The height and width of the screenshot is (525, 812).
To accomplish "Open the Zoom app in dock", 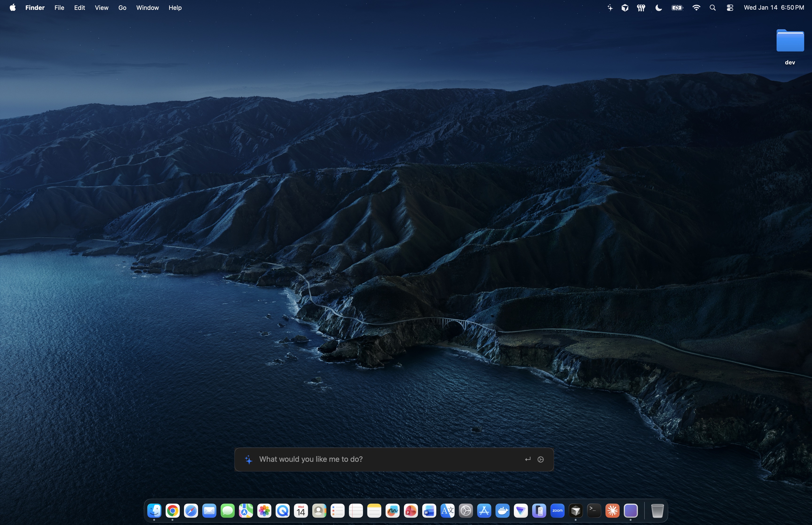I will point(557,511).
